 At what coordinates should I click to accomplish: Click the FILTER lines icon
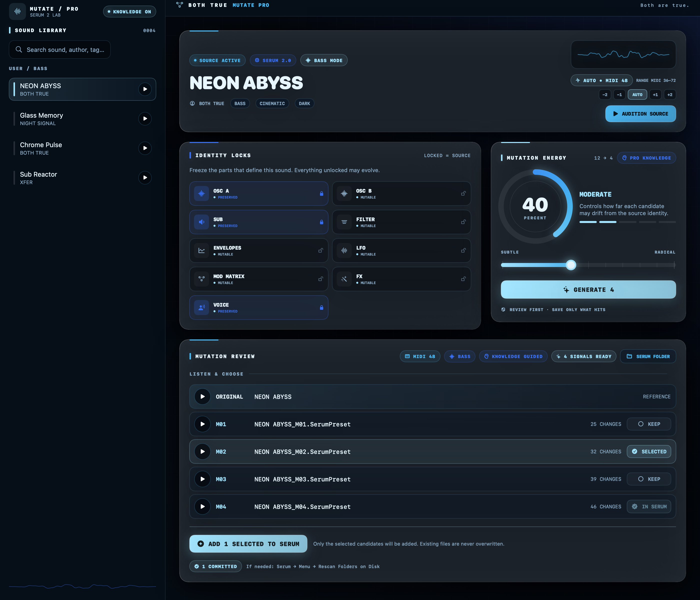(344, 222)
